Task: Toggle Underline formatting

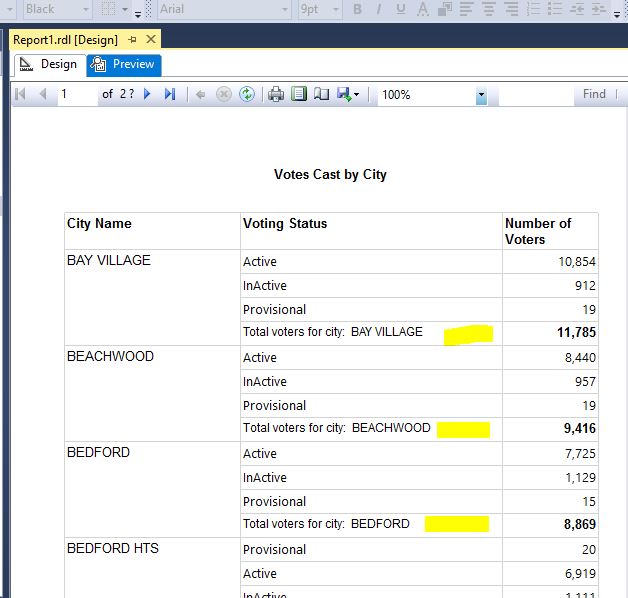Action: [x=401, y=9]
